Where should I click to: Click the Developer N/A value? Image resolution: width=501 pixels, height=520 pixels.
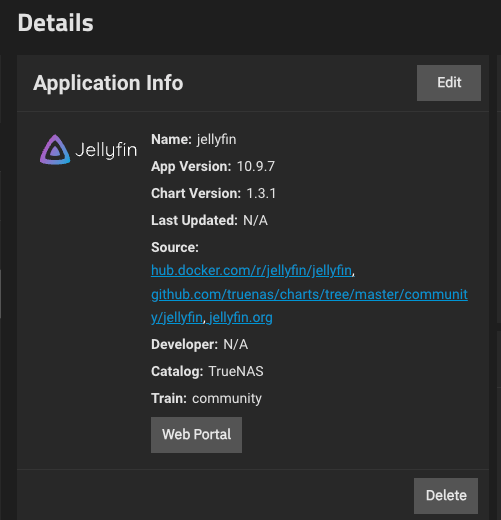pos(236,344)
